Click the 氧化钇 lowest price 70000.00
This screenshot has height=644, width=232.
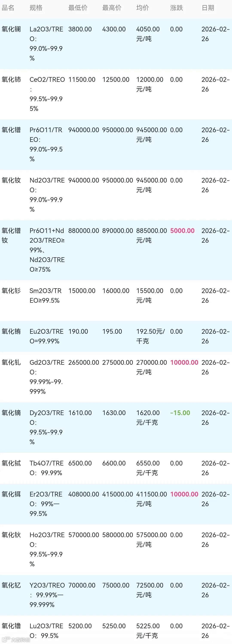pyautogui.click(x=82, y=585)
